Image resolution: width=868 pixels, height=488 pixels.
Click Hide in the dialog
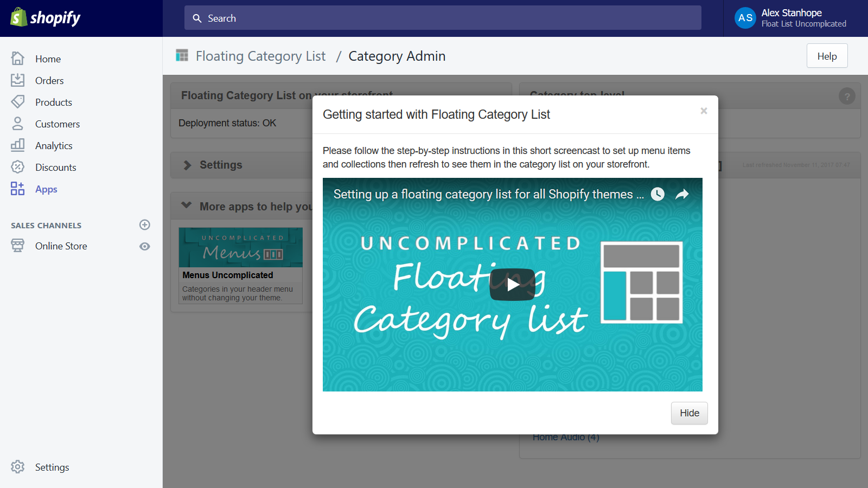click(x=690, y=413)
